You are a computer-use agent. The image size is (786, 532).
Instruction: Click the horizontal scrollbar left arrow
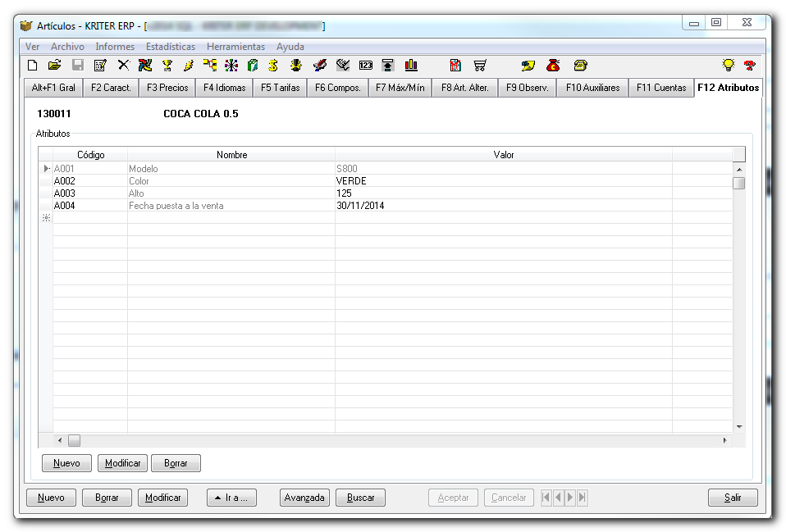(x=60, y=440)
